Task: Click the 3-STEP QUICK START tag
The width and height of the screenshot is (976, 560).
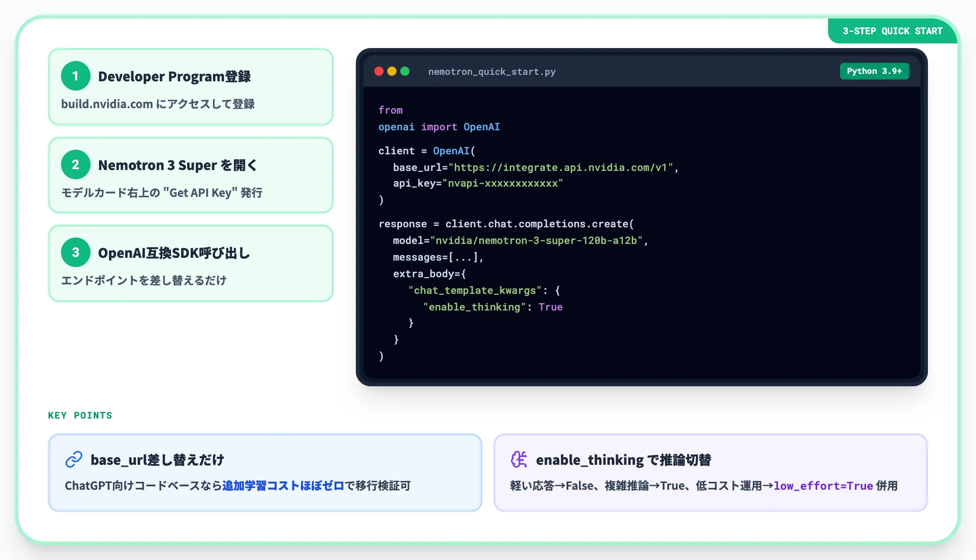Action: (x=892, y=31)
